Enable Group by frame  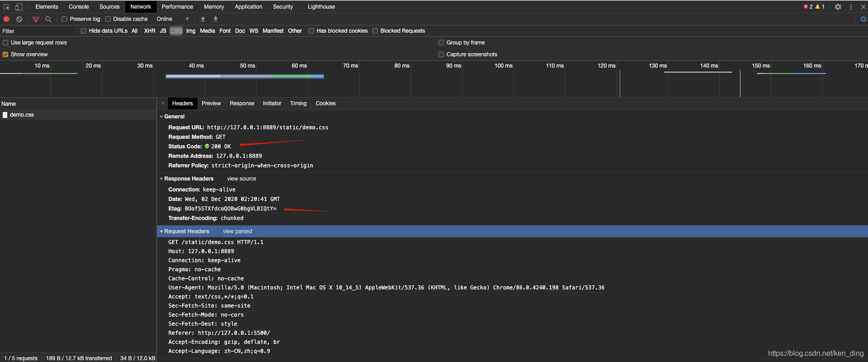coord(441,43)
